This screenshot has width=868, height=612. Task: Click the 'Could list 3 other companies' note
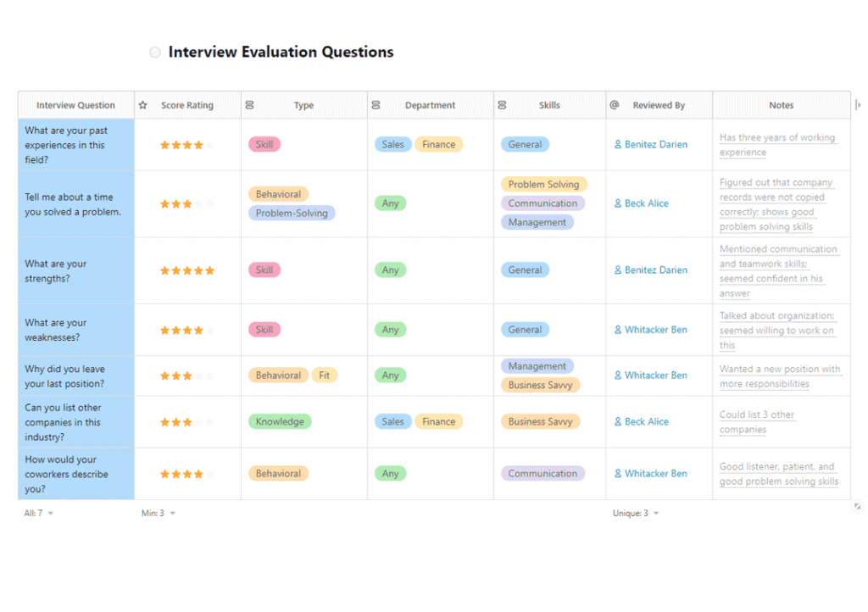click(756, 422)
